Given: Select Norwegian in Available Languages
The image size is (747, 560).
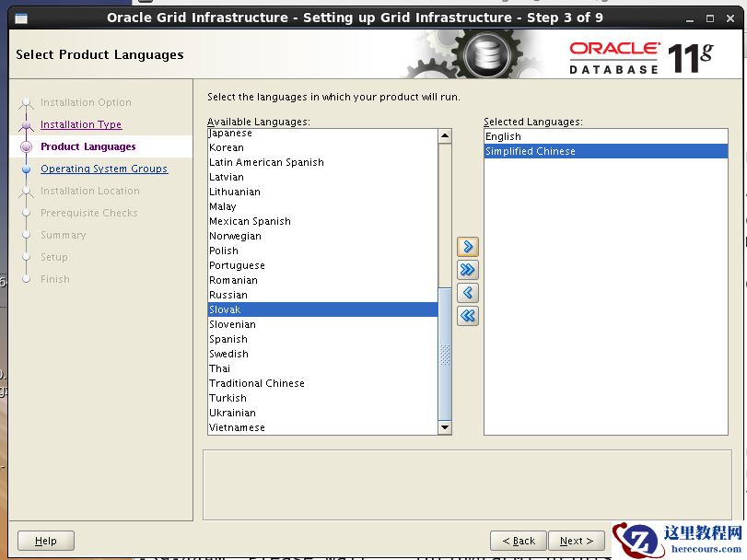Looking at the screenshot, I should click(x=322, y=236).
